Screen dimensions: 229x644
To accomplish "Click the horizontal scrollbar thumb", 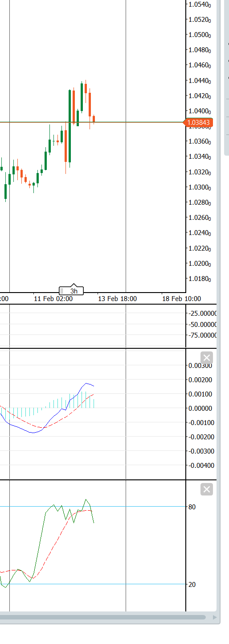I will tap(103, 617).
